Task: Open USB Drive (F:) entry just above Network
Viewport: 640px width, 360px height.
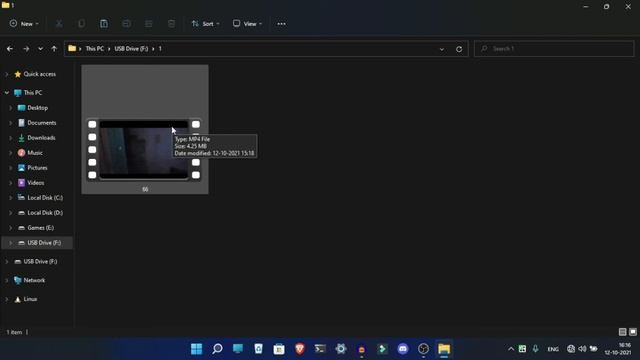Action: tap(40, 262)
